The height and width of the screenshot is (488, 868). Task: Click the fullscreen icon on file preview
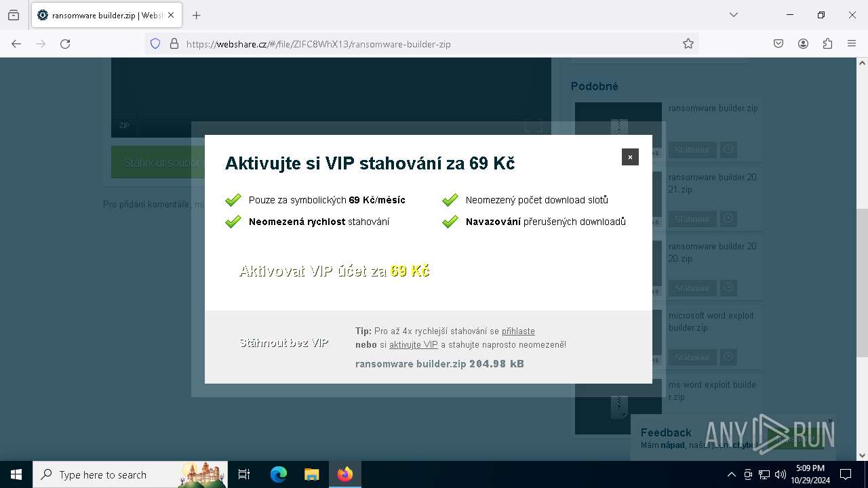pyautogui.click(x=534, y=125)
